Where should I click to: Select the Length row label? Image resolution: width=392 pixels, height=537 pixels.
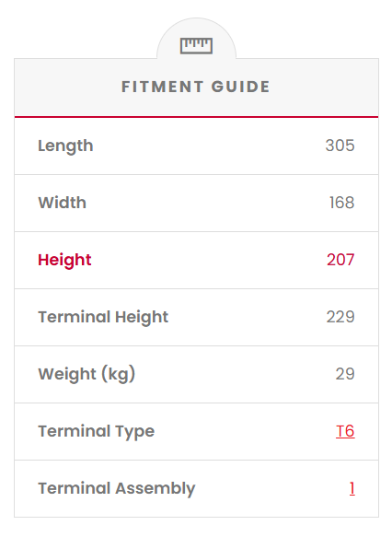(65, 146)
